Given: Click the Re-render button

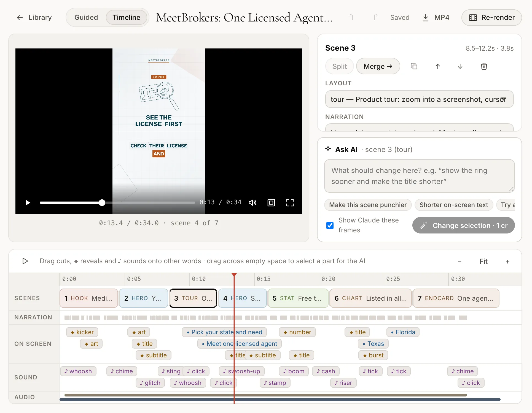Looking at the screenshot, I should (492, 18).
